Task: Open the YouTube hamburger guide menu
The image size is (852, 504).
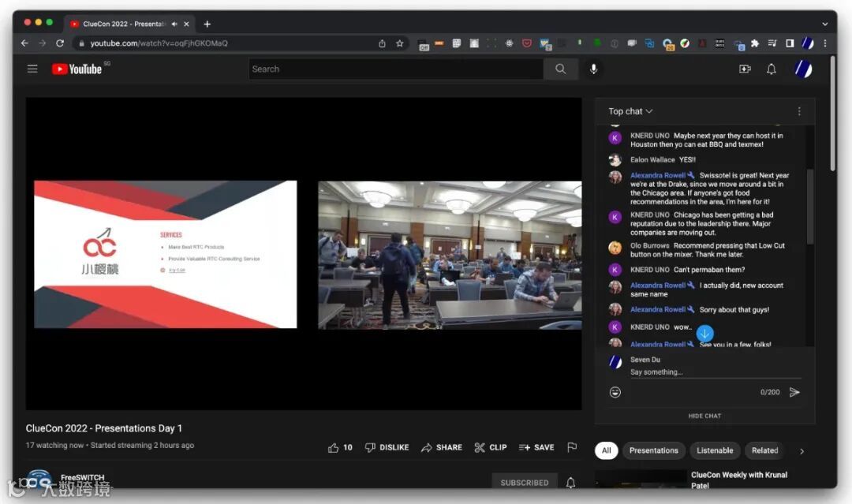Action: point(32,69)
